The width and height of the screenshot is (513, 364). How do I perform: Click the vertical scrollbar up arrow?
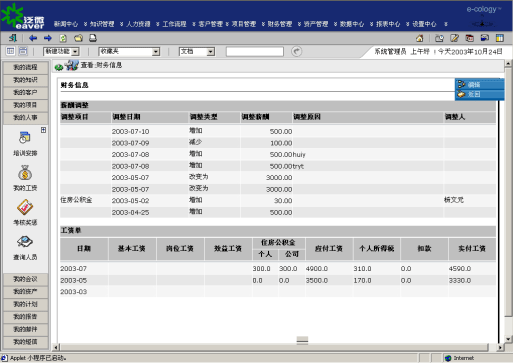(508, 63)
